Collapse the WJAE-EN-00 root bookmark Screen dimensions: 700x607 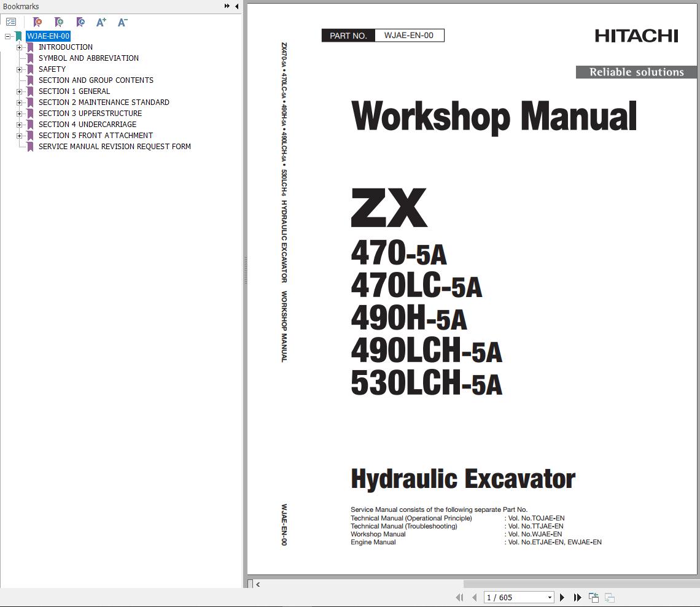(7, 36)
